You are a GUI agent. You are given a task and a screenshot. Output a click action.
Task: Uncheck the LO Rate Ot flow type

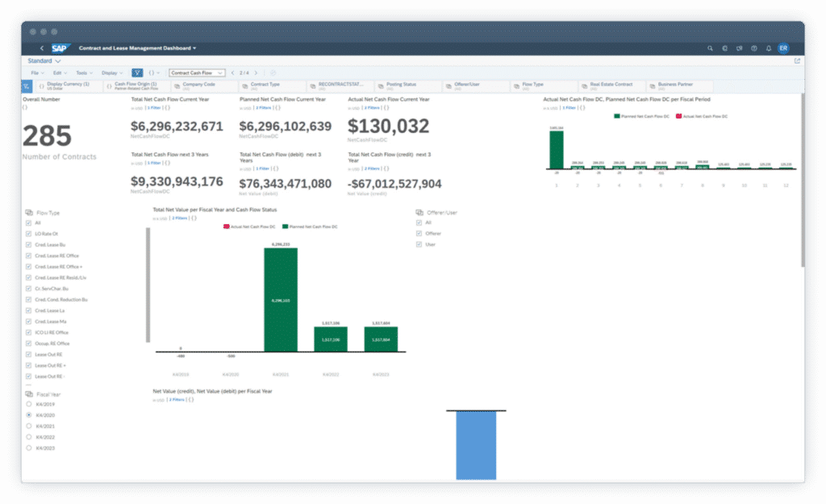[x=29, y=234]
